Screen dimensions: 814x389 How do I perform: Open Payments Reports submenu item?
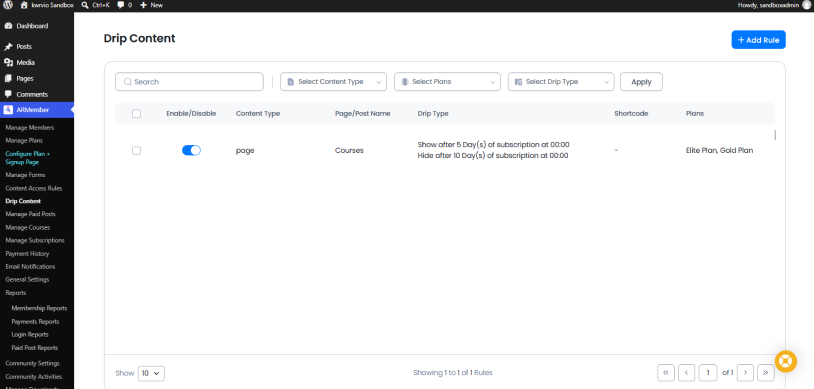[x=35, y=322]
